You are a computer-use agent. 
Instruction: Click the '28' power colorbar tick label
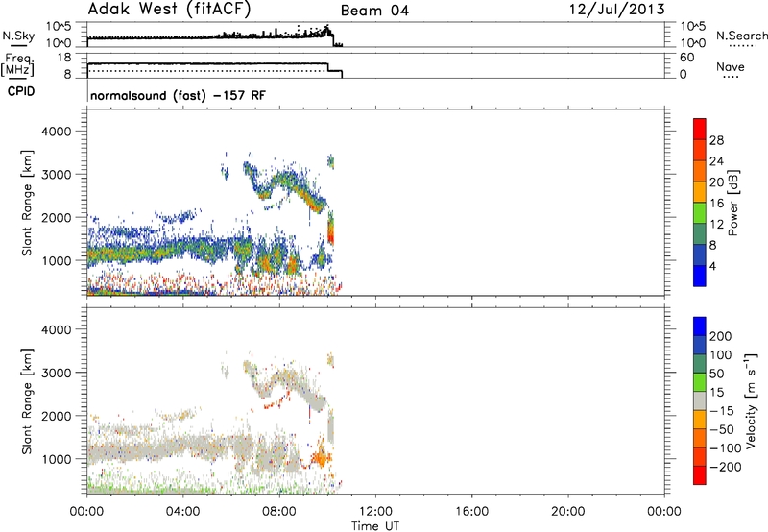click(x=716, y=140)
